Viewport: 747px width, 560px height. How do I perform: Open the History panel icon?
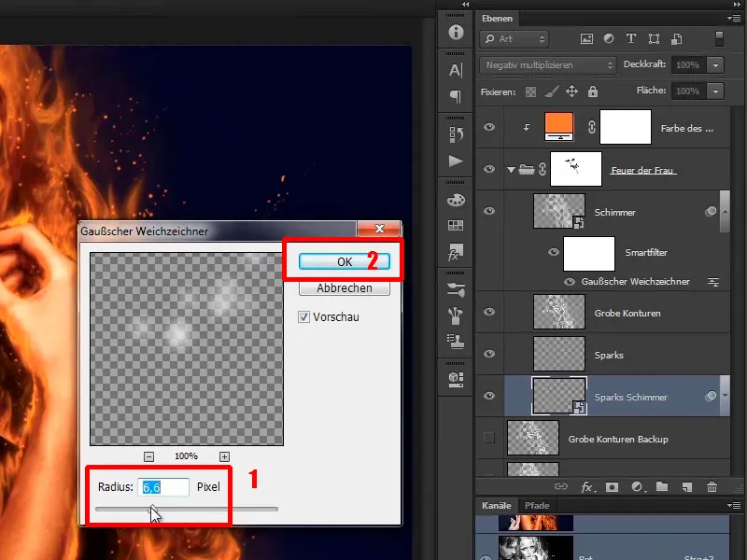point(456,134)
